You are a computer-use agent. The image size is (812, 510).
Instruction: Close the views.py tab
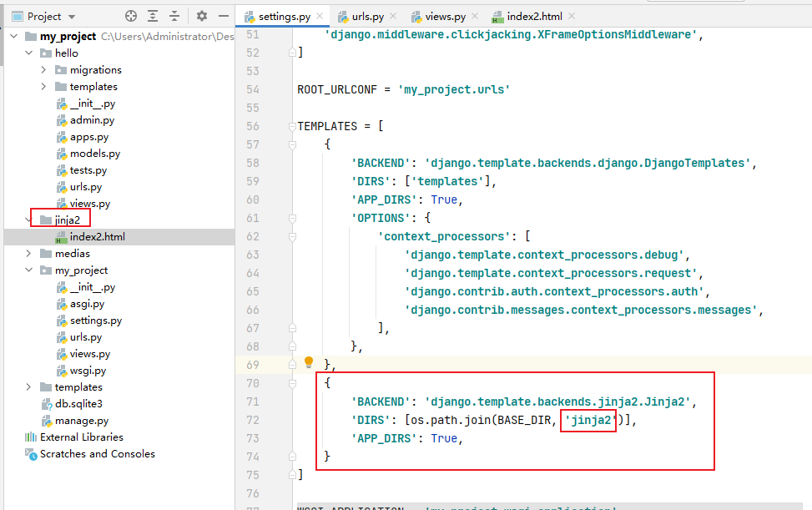click(x=475, y=16)
